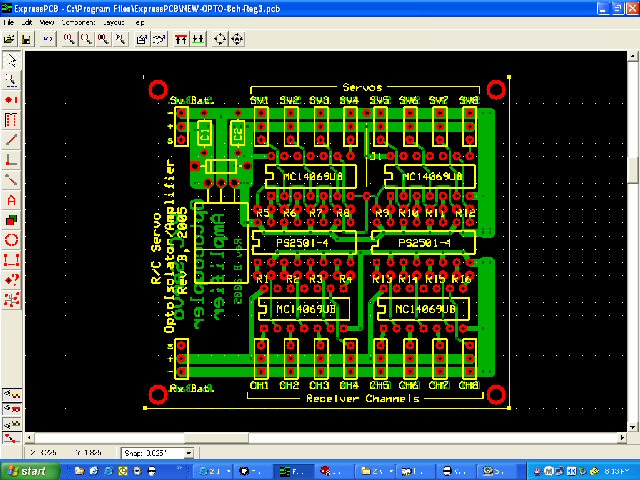Click the system tray clock

618,471
